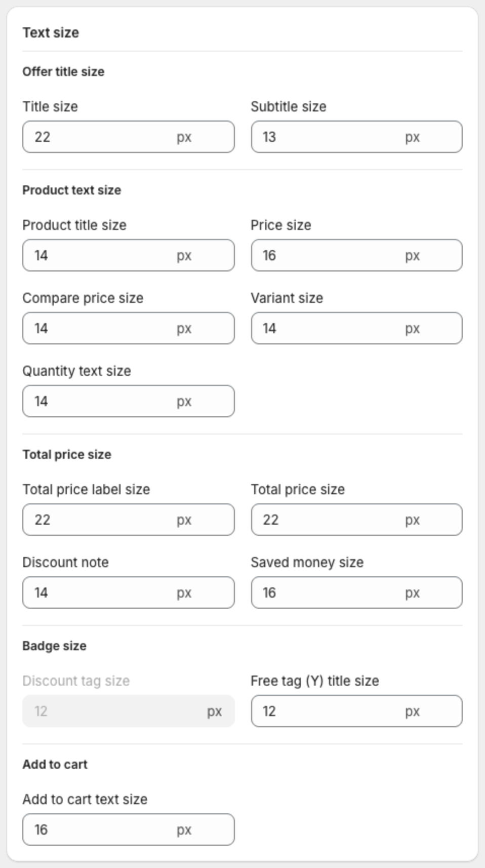Click the 'Product title size' label
Viewport: 485px width, 868px height.
74,225
